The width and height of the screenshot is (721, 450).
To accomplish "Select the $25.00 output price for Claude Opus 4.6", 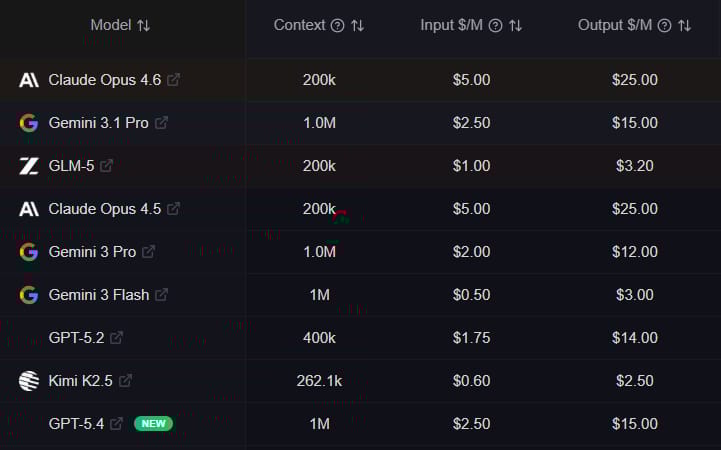I will [635, 80].
